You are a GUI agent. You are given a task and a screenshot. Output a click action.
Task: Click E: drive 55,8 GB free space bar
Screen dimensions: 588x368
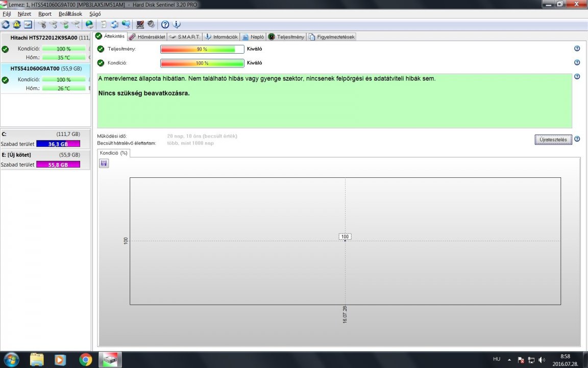tap(58, 165)
